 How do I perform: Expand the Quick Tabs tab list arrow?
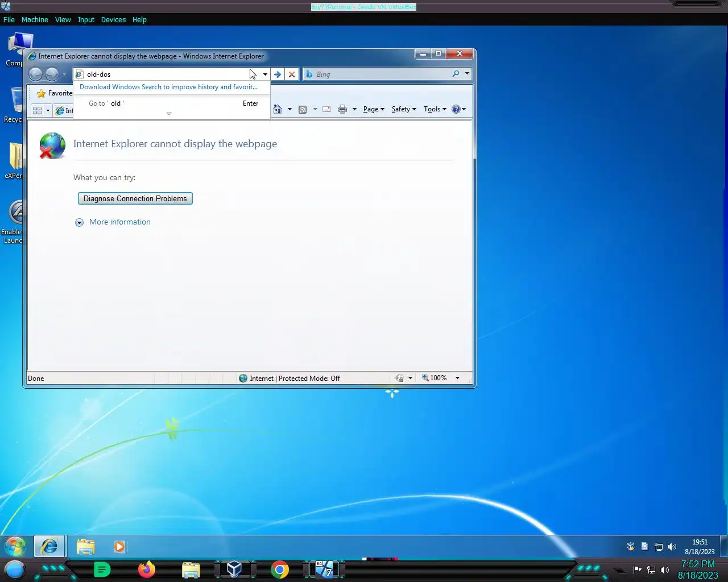click(48, 110)
